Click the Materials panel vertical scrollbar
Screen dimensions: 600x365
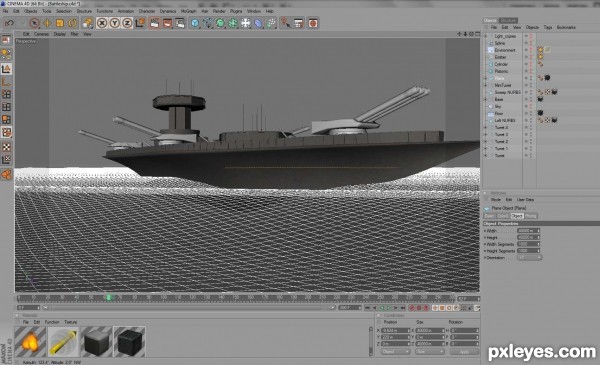coord(370,341)
